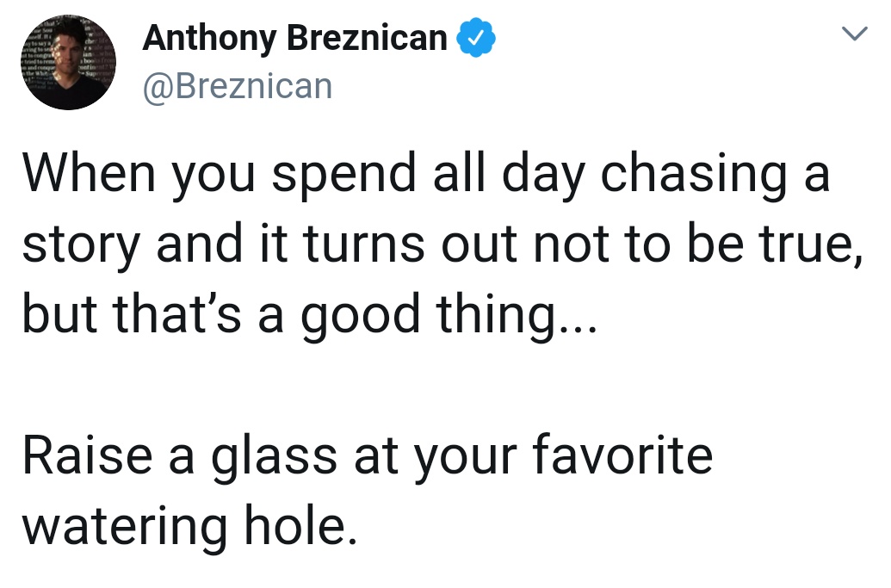891x588 pixels.
Task: Click the word "When" starting the tweet
Action: click(x=89, y=173)
